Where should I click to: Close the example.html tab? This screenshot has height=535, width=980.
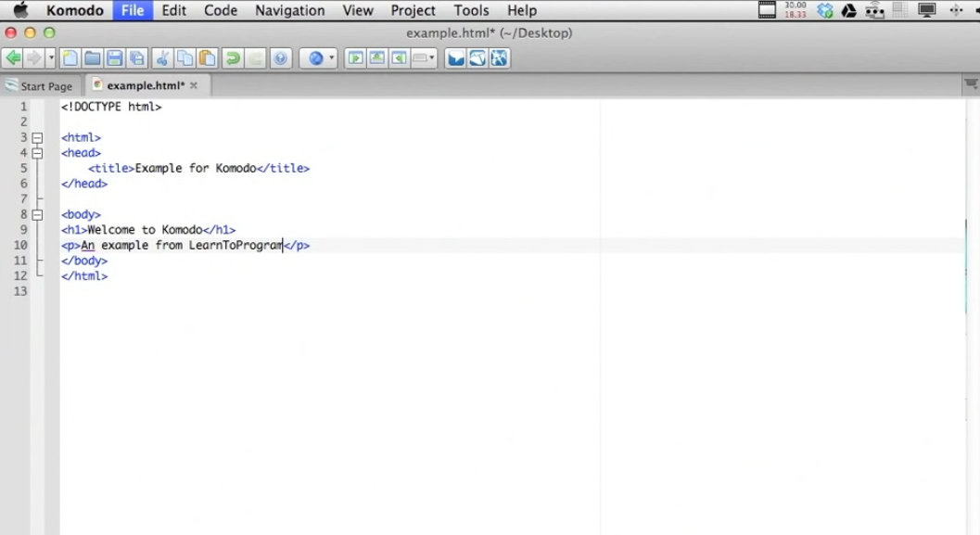194,85
